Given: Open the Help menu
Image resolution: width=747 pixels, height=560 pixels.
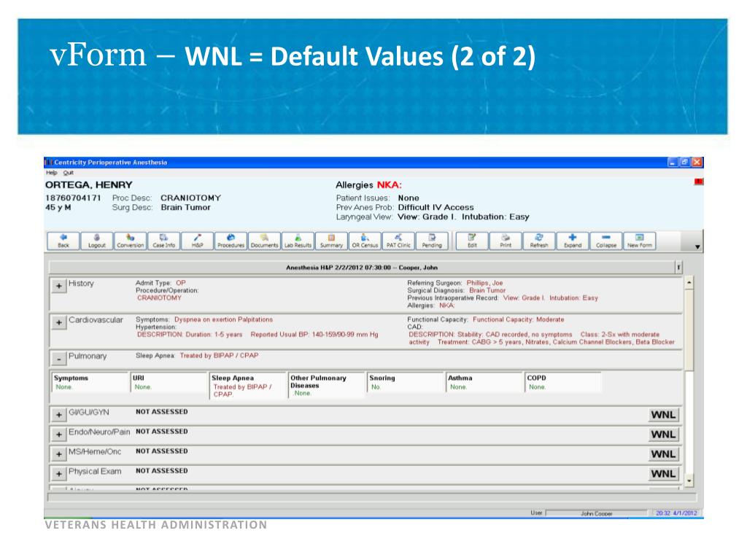Looking at the screenshot, I should (x=52, y=173).
